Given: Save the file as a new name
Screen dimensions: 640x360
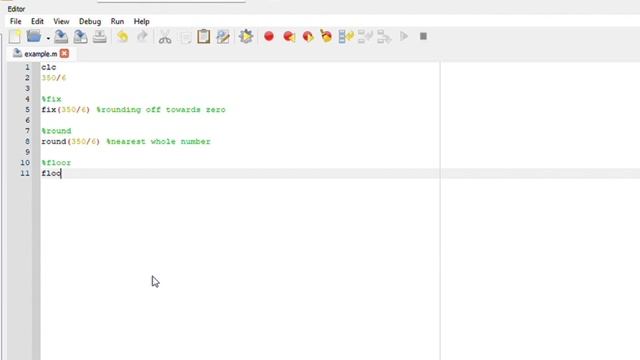Looking at the screenshot, I should pyautogui.click(x=80, y=37).
